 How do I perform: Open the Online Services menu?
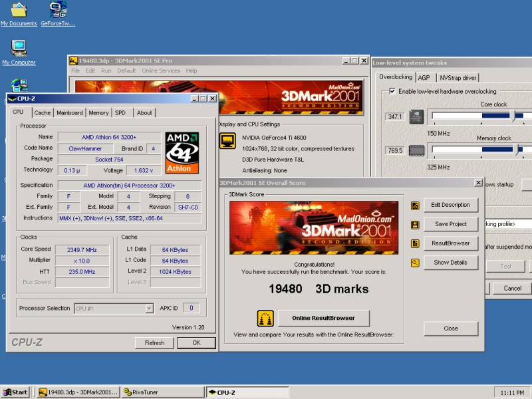tap(161, 70)
